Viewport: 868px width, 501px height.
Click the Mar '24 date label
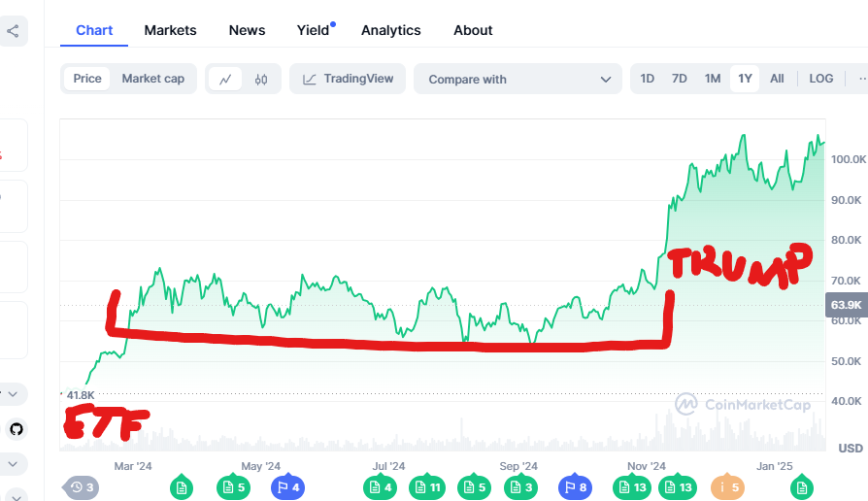tap(133, 466)
